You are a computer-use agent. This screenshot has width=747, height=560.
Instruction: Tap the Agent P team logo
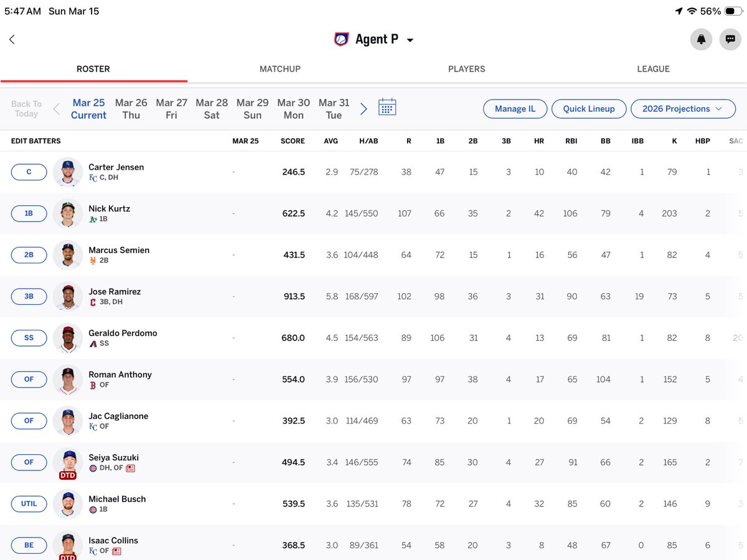(x=341, y=39)
